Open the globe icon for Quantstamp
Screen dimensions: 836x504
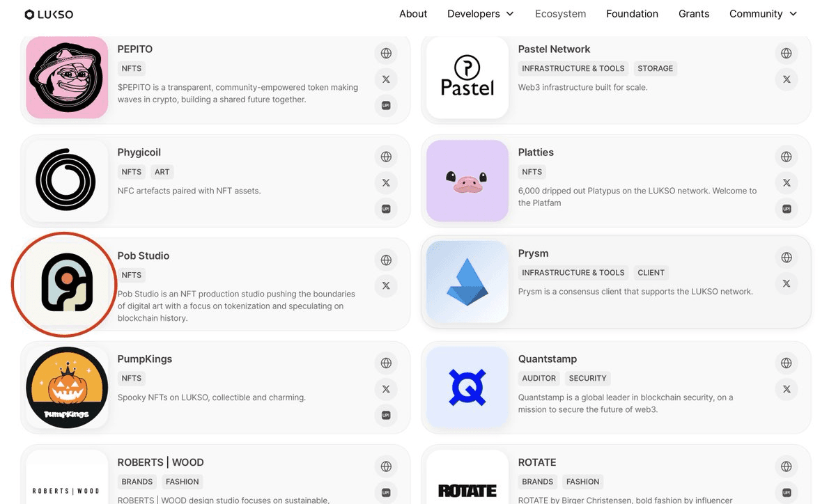click(x=787, y=363)
